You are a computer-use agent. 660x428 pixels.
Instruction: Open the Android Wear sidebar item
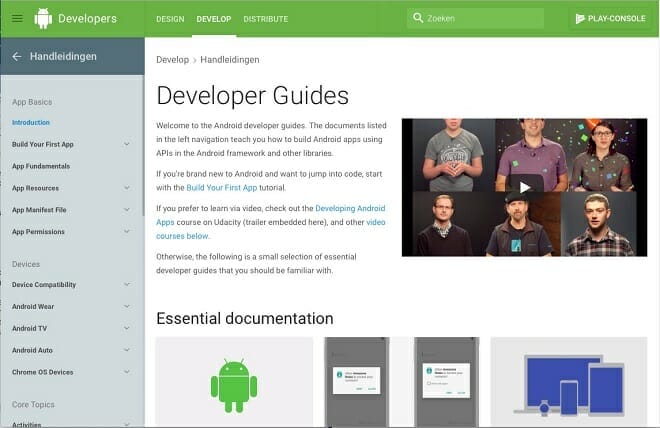33,306
